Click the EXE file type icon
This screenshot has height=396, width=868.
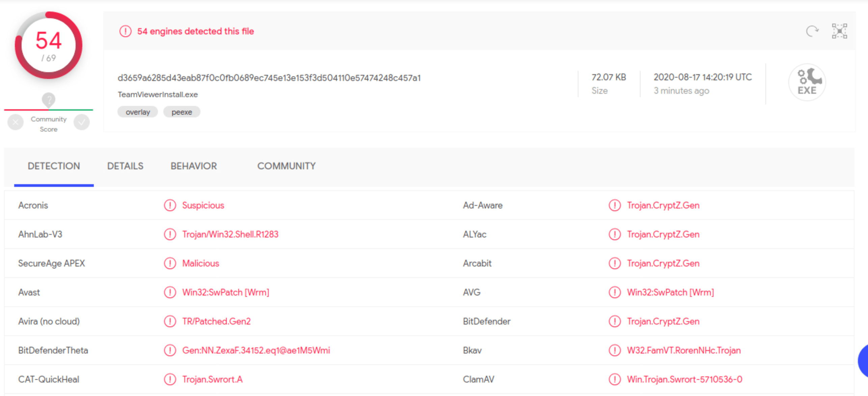coord(807,83)
